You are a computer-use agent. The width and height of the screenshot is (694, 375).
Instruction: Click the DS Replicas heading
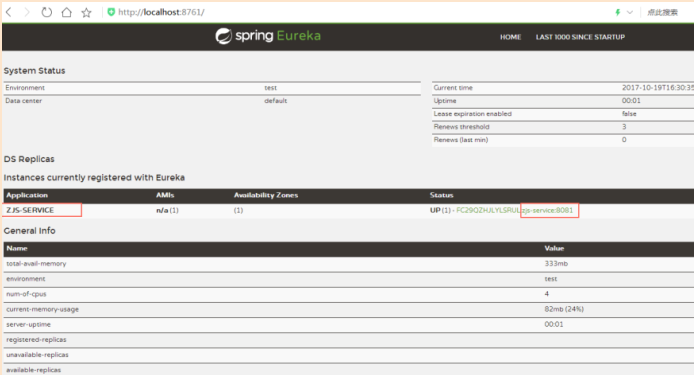click(x=29, y=159)
